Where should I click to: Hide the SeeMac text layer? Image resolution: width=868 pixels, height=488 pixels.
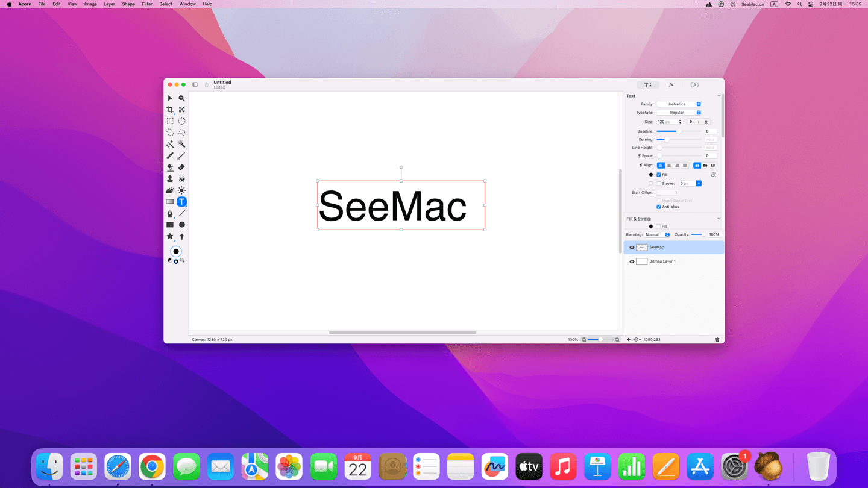point(632,248)
